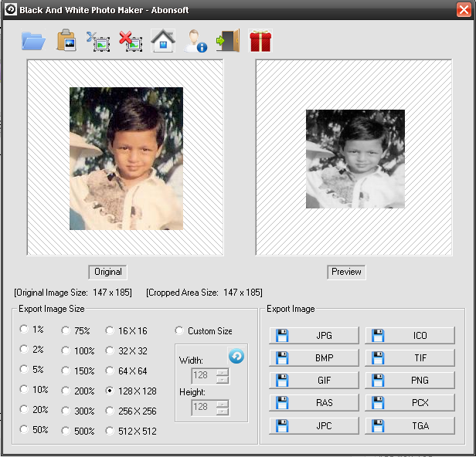Open the home page house icon
476x457 pixels.
162,40
